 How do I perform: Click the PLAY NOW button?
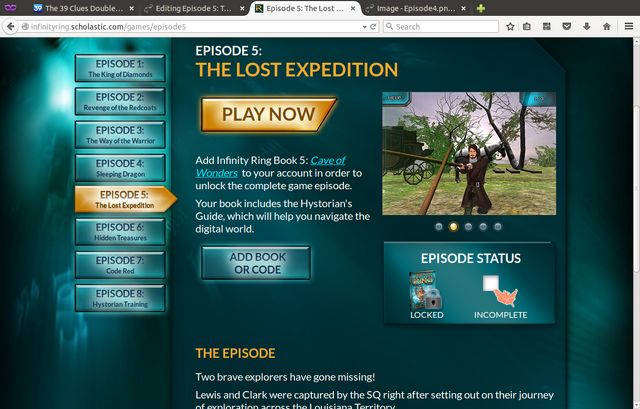269,114
